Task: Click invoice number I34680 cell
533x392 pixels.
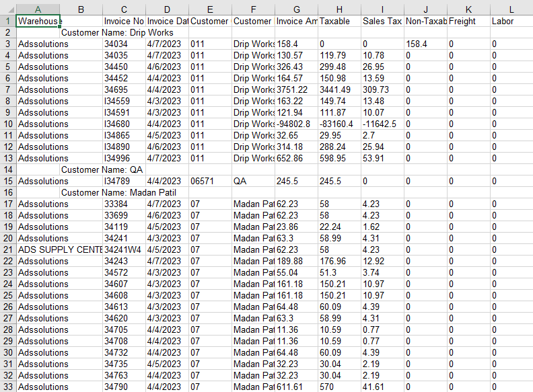Action: pyautogui.click(x=124, y=124)
